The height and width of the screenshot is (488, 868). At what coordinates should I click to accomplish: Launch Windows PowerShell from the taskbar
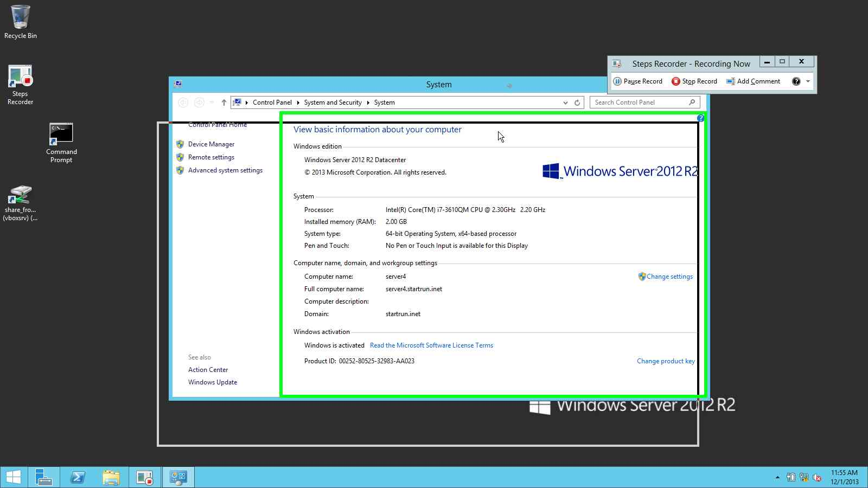click(x=78, y=477)
